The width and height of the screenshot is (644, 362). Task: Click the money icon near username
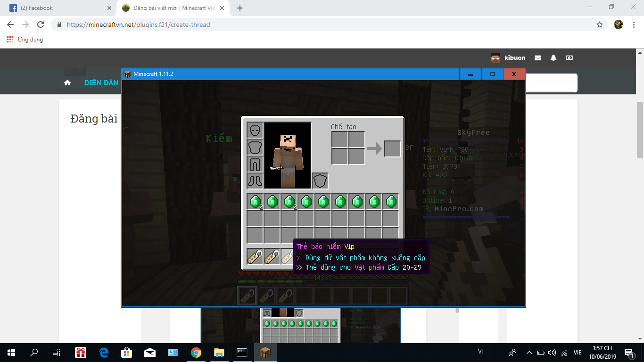point(569,58)
